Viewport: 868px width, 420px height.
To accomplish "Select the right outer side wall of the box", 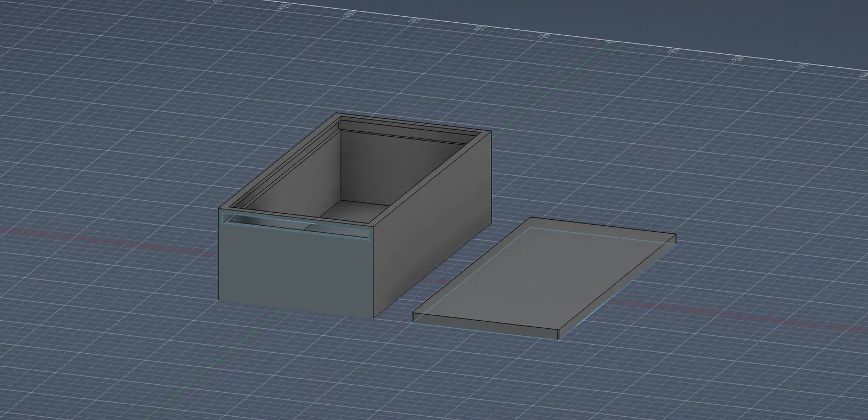I will point(433,224).
